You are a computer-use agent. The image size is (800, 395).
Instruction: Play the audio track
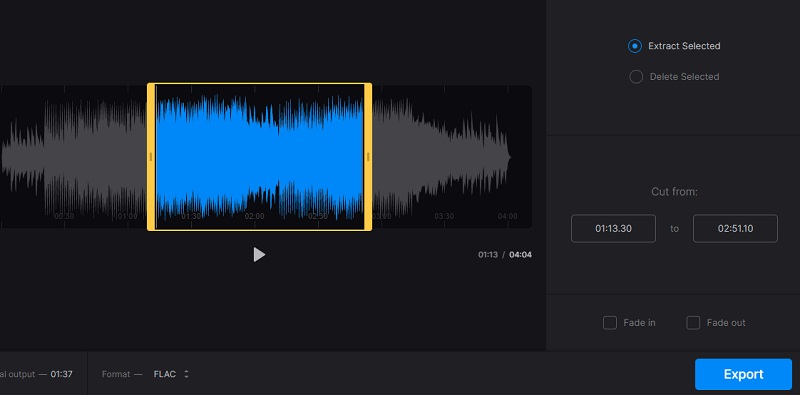[x=259, y=255]
